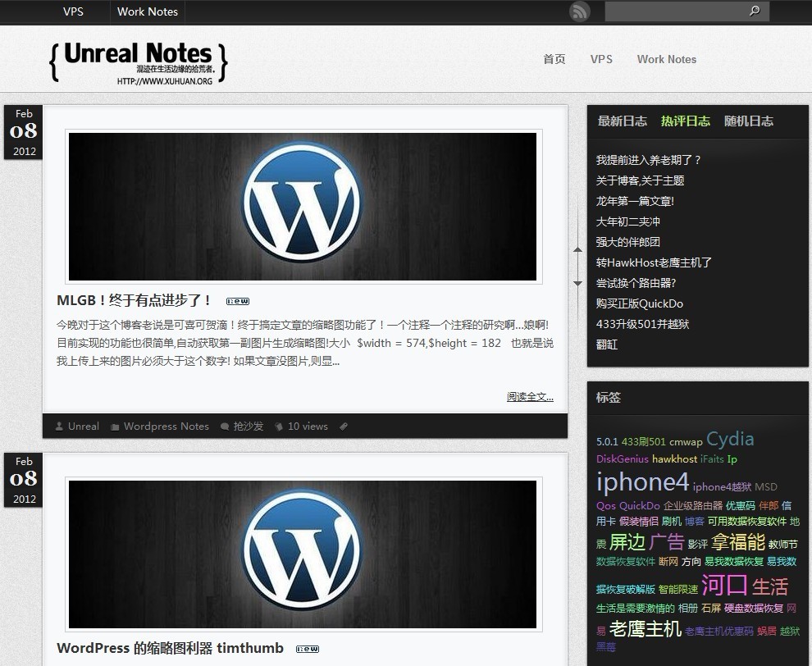Click the views icon beside 10 views
The width and height of the screenshot is (812, 666).
(x=279, y=427)
